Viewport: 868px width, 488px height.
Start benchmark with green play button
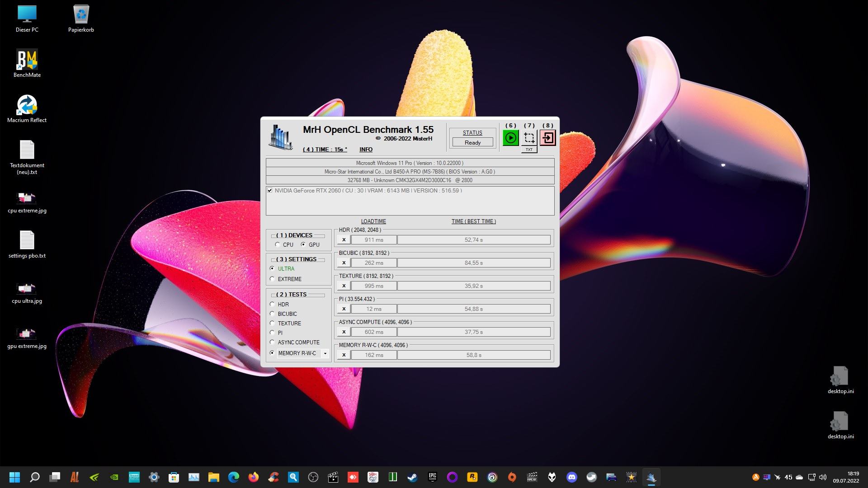point(510,138)
